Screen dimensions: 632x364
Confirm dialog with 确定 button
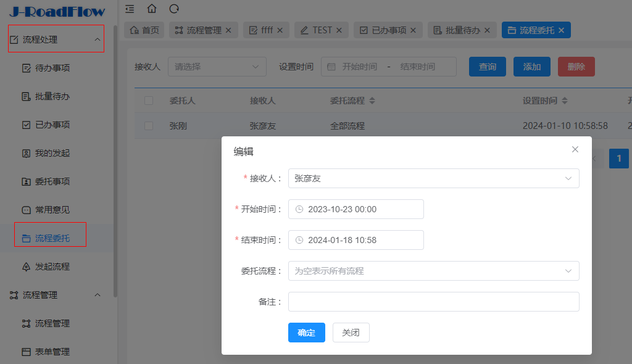[x=306, y=333]
